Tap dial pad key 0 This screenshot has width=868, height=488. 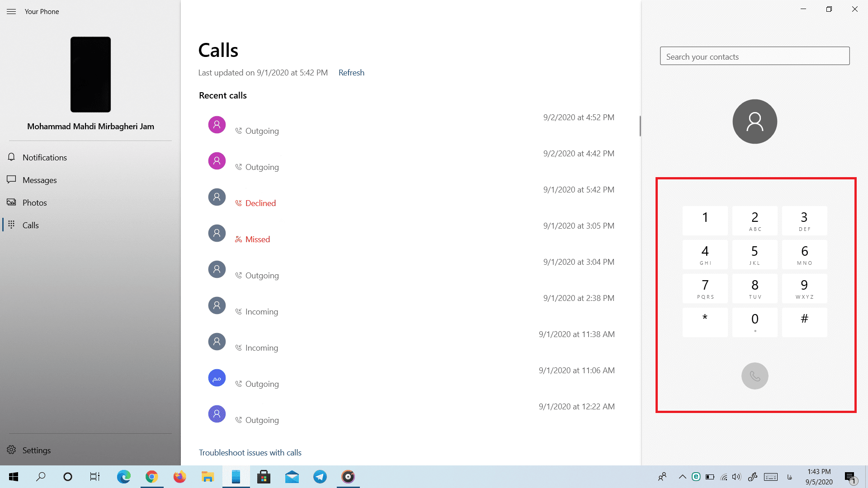755,322
